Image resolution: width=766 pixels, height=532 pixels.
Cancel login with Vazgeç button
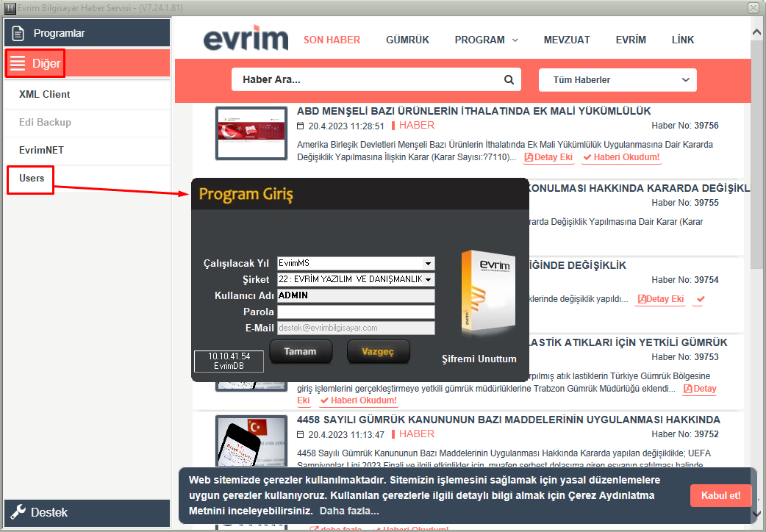(378, 352)
